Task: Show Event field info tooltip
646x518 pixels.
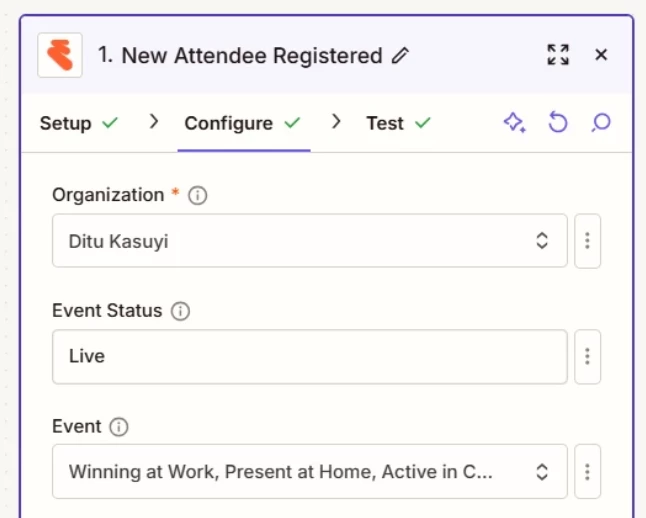Action: point(120,427)
